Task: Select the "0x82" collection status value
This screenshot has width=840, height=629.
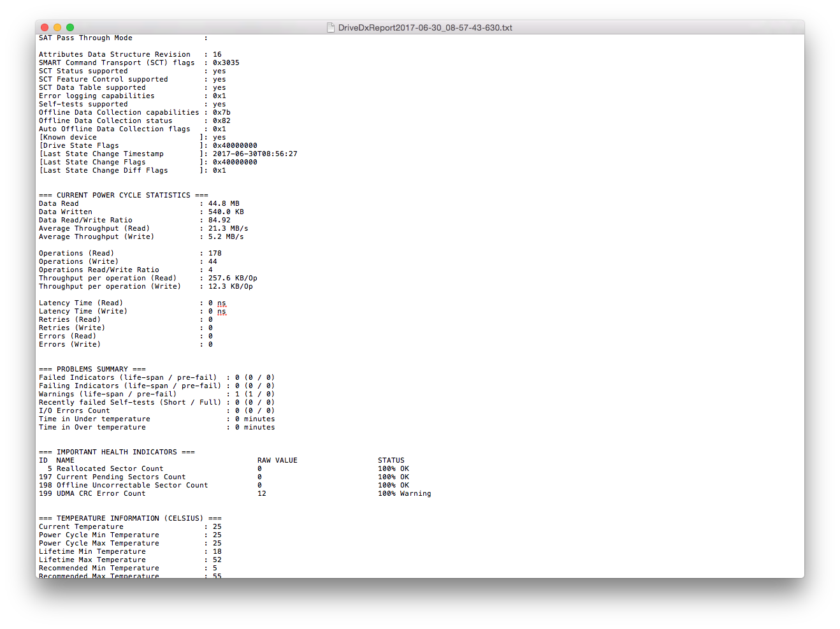Action: click(222, 121)
